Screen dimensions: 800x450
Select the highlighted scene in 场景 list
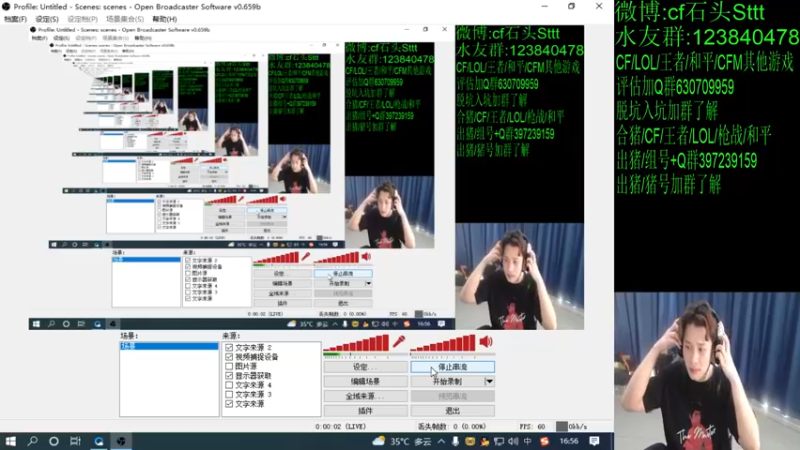pyautogui.click(x=169, y=346)
